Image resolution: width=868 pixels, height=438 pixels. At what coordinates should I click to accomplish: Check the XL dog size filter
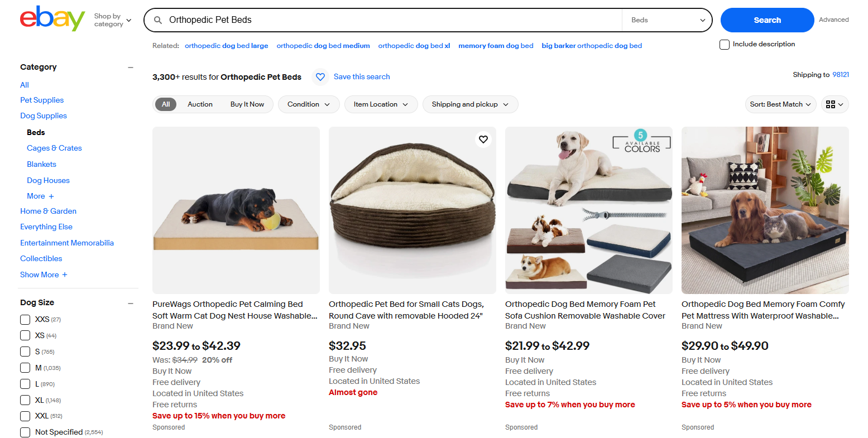[25, 400]
